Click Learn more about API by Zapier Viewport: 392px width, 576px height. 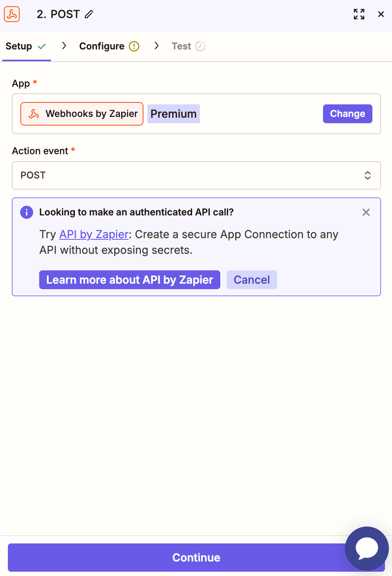tap(130, 280)
